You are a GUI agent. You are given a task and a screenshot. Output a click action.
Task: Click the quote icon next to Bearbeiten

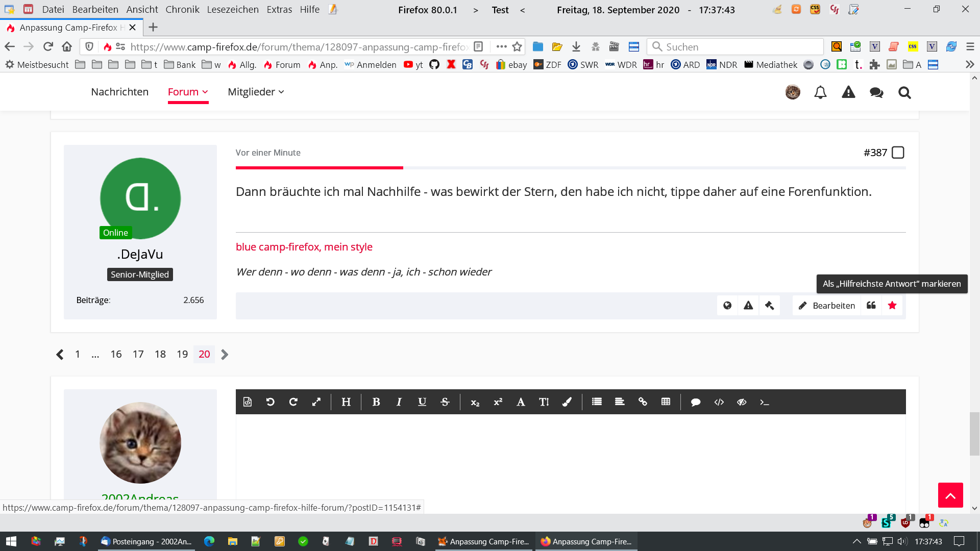coord(871,306)
